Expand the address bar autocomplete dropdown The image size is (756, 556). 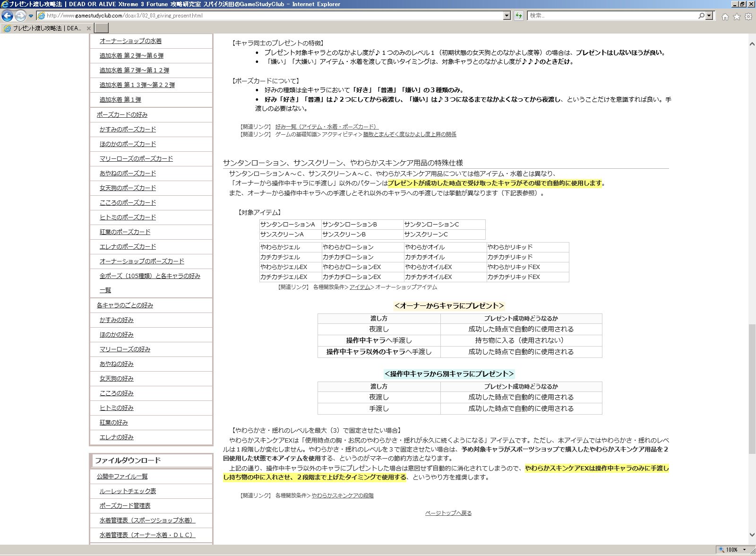(x=507, y=16)
